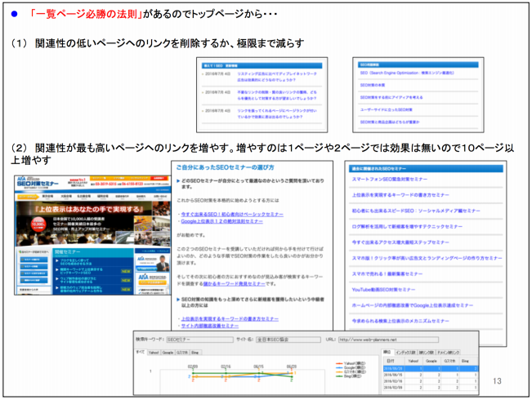532x400 pixels.
Task: Open the スマートフォンSEO緊急対策セミナー link
Action: (390, 179)
